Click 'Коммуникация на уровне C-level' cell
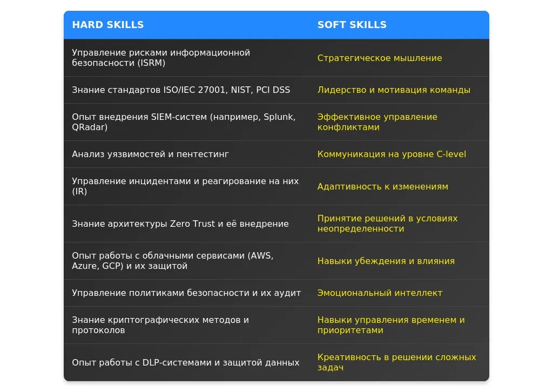Viewport: 553px width, 392px height. click(399, 154)
